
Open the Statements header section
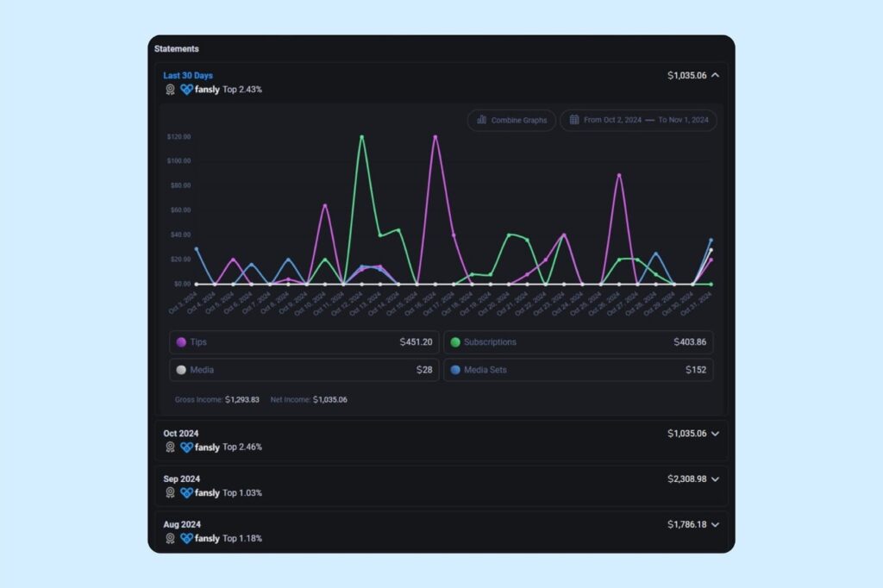(x=176, y=49)
